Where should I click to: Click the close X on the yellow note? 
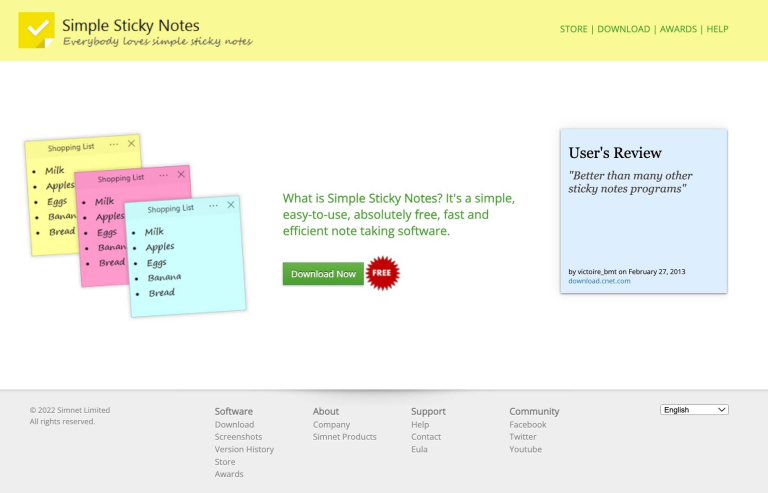[131, 143]
